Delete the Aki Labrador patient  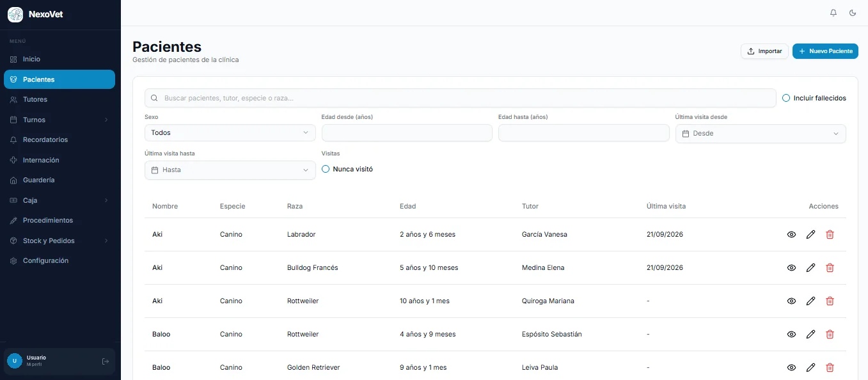[830, 235]
